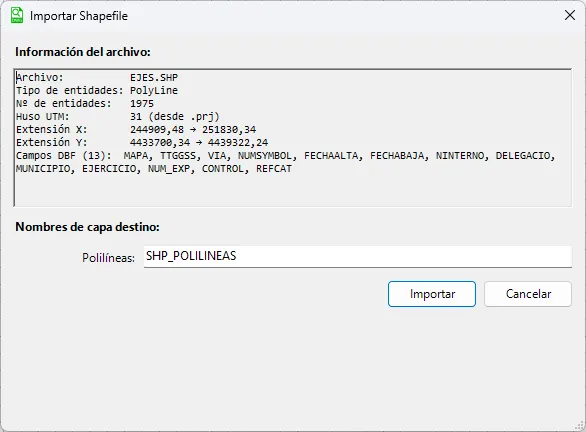Click the Extensión X range values
586x432 pixels.
(193, 130)
